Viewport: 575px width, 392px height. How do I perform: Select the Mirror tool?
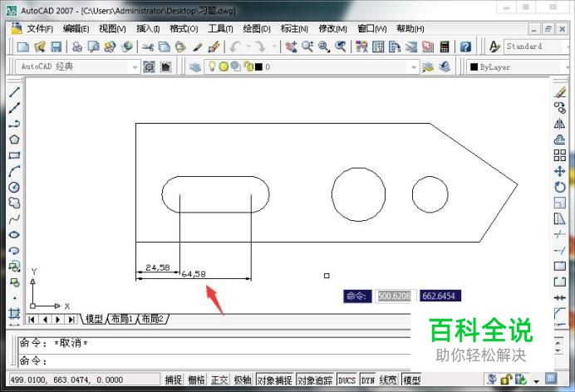[x=559, y=124]
